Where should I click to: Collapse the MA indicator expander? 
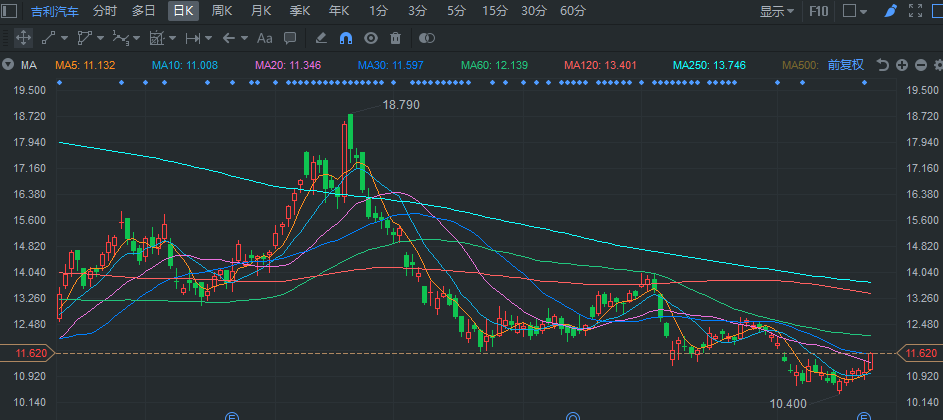pyautogui.click(x=9, y=65)
